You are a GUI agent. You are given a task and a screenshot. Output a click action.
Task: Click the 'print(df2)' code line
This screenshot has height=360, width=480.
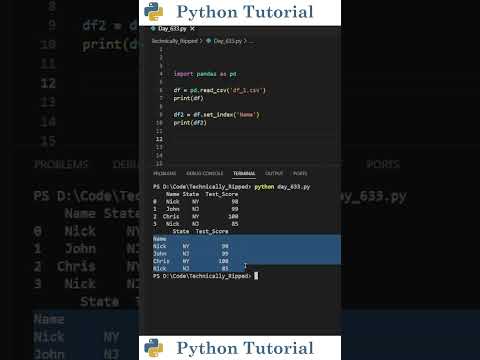pos(190,123)
